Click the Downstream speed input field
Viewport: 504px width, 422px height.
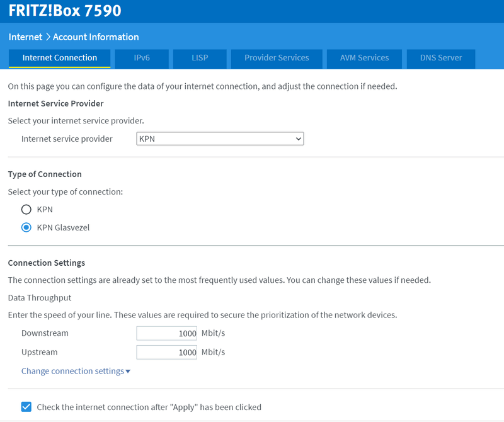coord(166,333)
